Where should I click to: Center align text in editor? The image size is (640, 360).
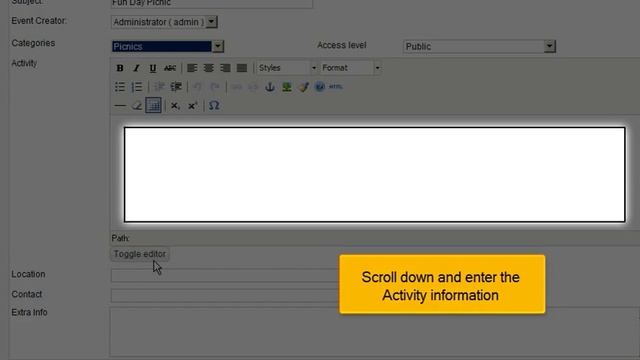[x=209, y=68]
